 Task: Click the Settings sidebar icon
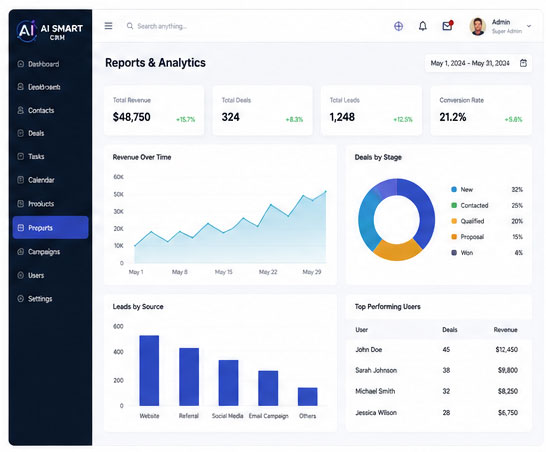tap(21, 298)
